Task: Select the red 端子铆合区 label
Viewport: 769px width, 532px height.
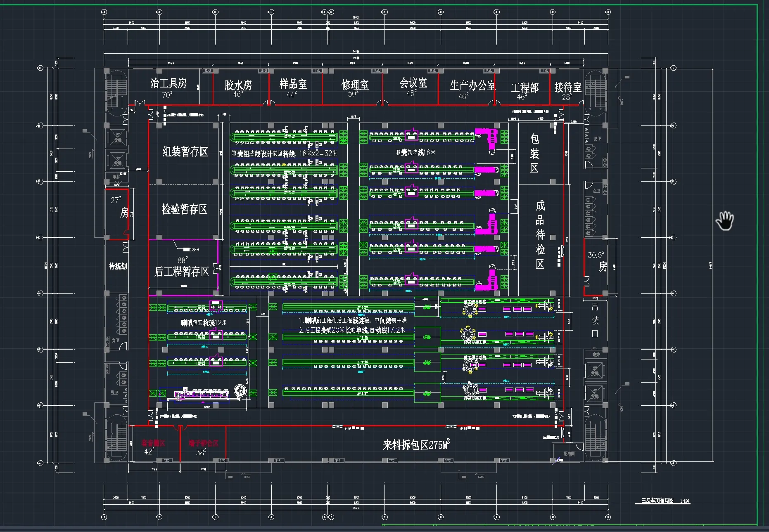Action: (x=203, y=443)
